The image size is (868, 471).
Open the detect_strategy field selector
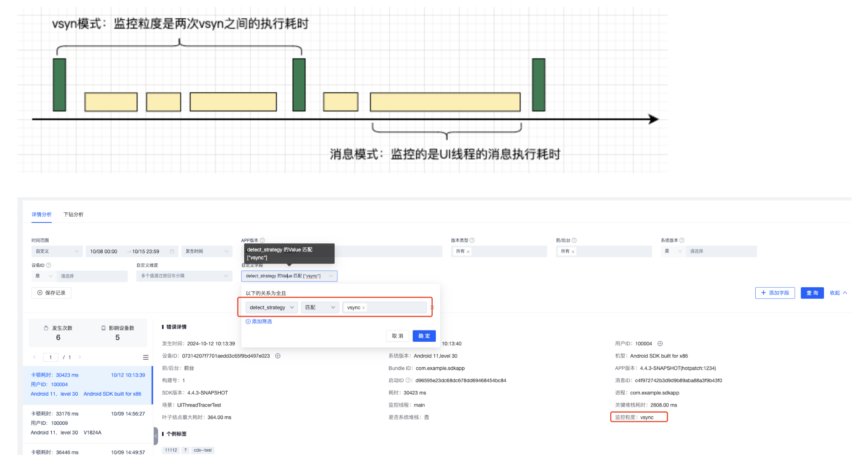pyautogui.click(x=272, y=307)
